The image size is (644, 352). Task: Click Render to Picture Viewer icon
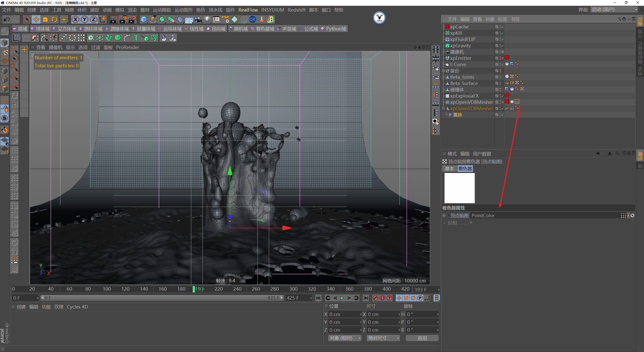[123, 19]
